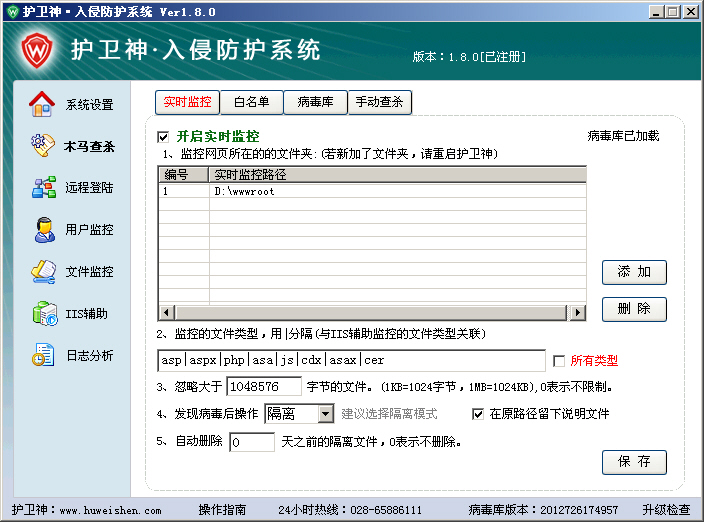Click the auto-delete days field showing 0
This screenshot has height=522, width=704.
pyautogui.click(x=252, y=442)
